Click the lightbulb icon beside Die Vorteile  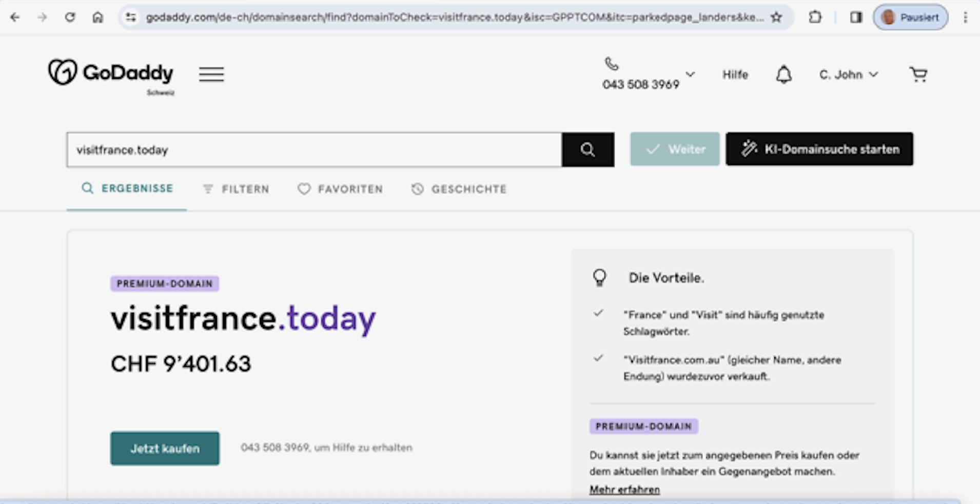click(x=599, y=278)
